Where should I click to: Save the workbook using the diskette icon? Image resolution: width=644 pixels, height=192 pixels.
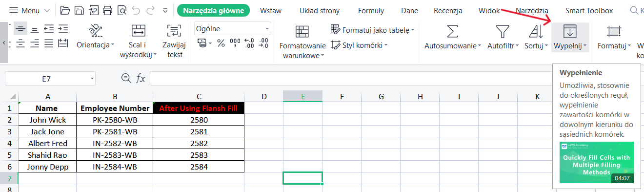(80, 10)
